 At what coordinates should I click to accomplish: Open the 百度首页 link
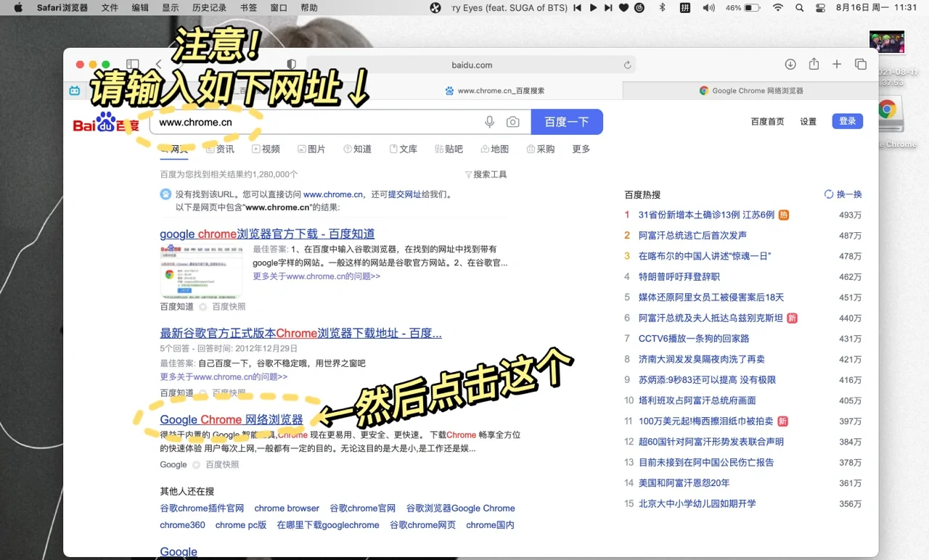click(768, 121)
